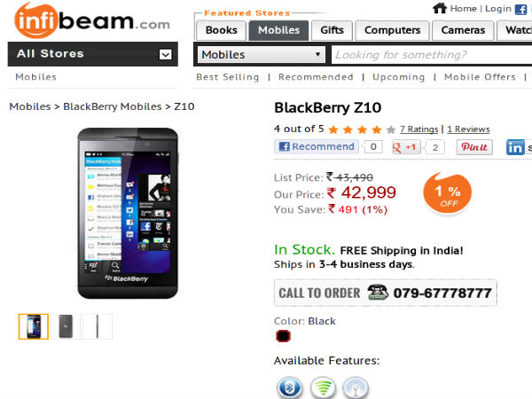Click the Pin it button

tap(474, 147)
